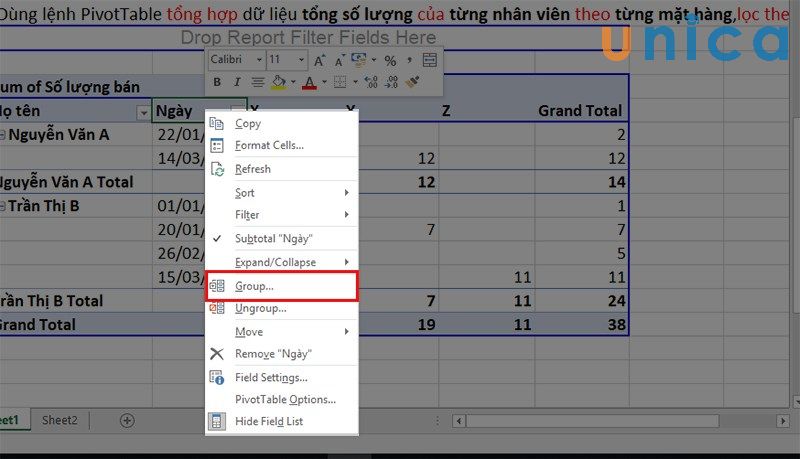This screenshot has width=800, height=459.
Task: Select Remove "Ngày" menu entry
Action: (x=282, y=354)
